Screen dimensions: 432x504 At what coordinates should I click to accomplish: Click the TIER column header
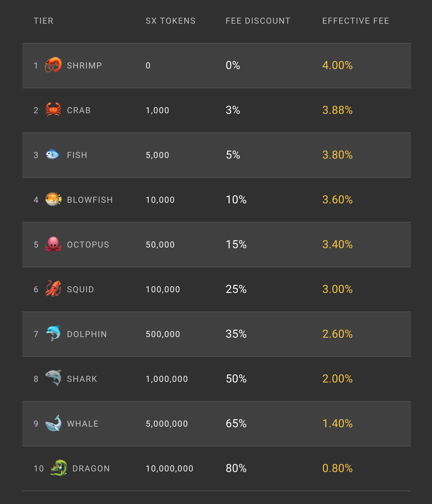tap(44, 21)
